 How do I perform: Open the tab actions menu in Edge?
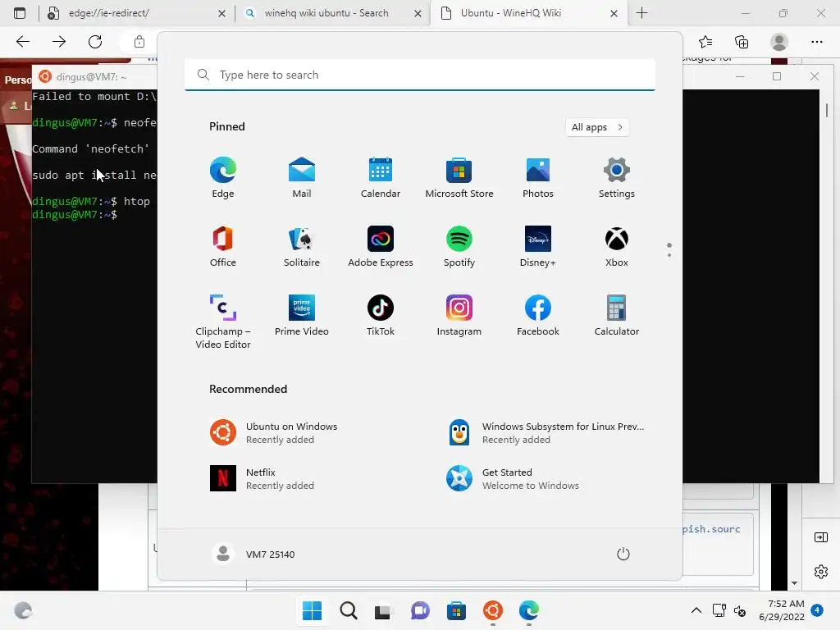20,13
